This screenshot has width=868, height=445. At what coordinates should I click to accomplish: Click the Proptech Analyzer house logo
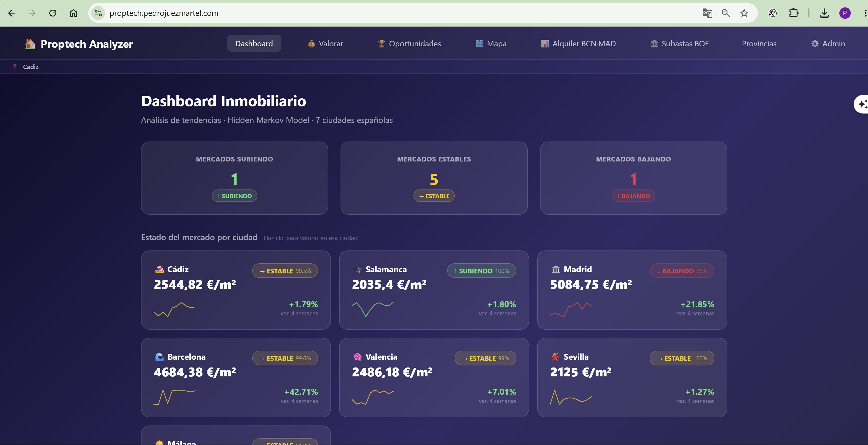point(30,44)
